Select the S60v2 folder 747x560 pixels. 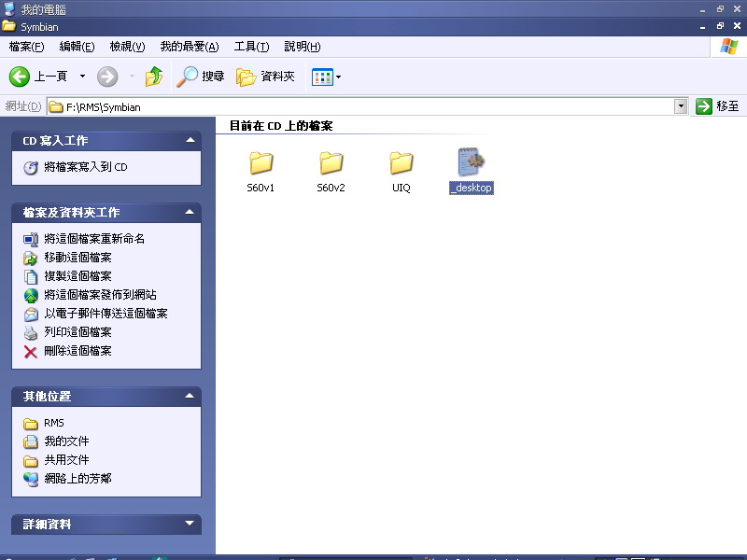pos(331,172)
